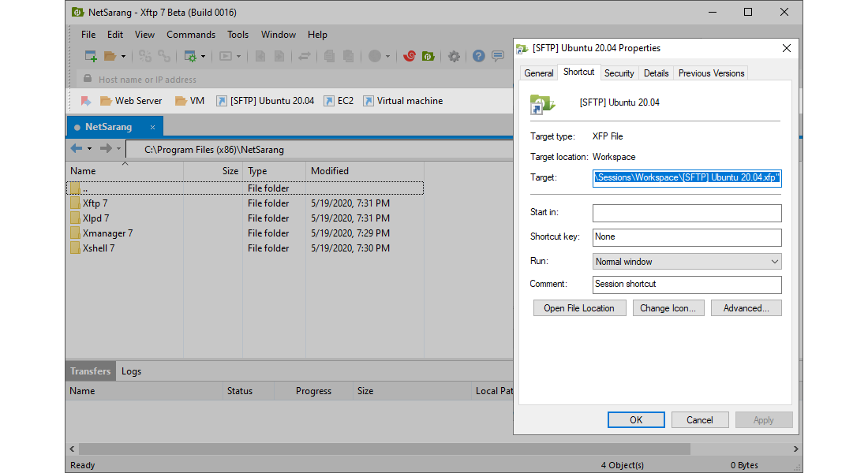Click the Comment field with Session shortcut

tap(687, 285)
